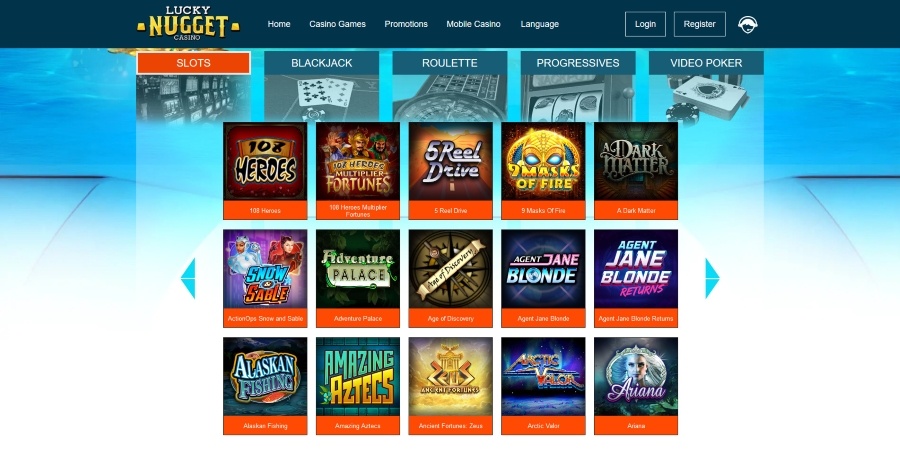Launch 9 Masks Of Fire game

pyautogui.click(x=543, y=171)
